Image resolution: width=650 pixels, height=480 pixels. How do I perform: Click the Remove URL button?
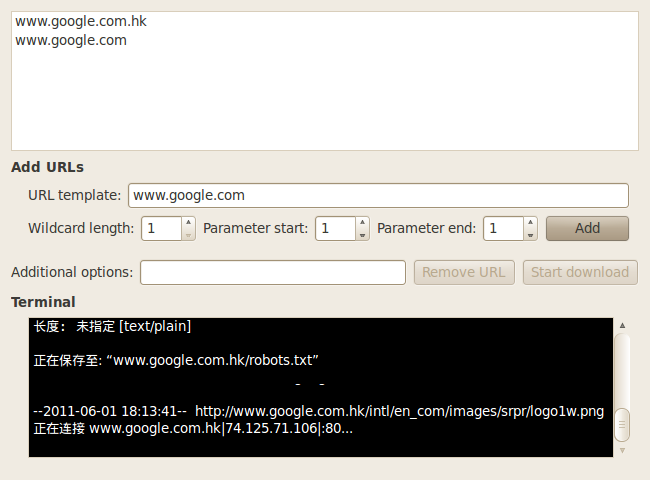point(464,272)
